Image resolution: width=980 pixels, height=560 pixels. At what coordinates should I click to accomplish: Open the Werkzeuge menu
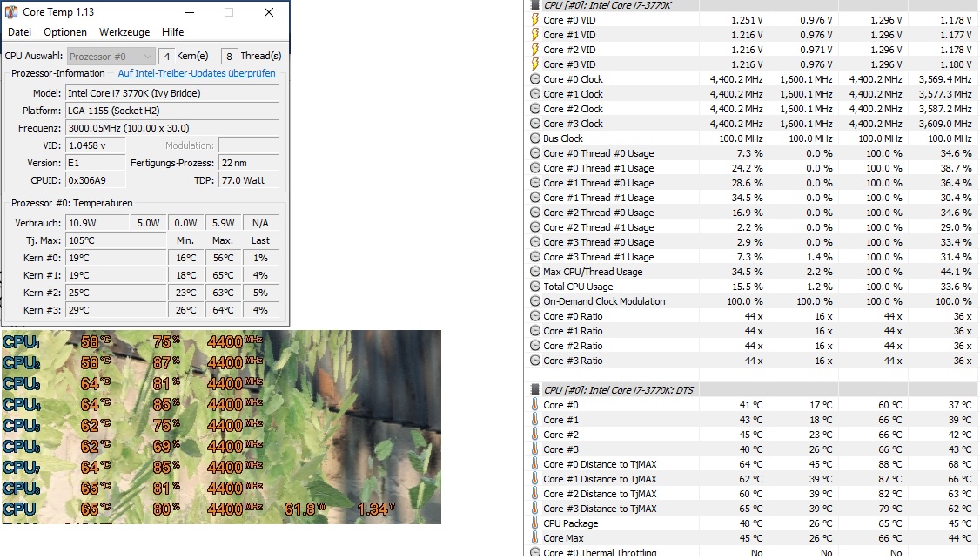pos(124,32)
